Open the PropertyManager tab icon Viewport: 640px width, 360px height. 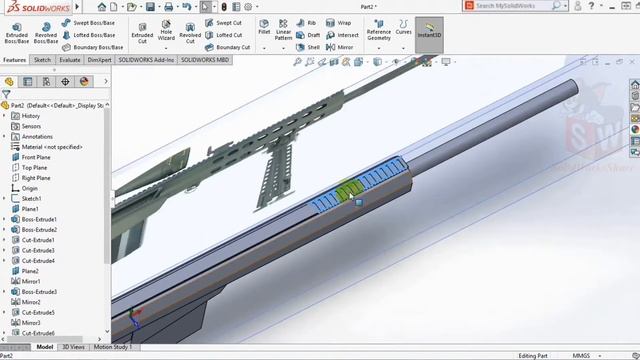[28, 82]
